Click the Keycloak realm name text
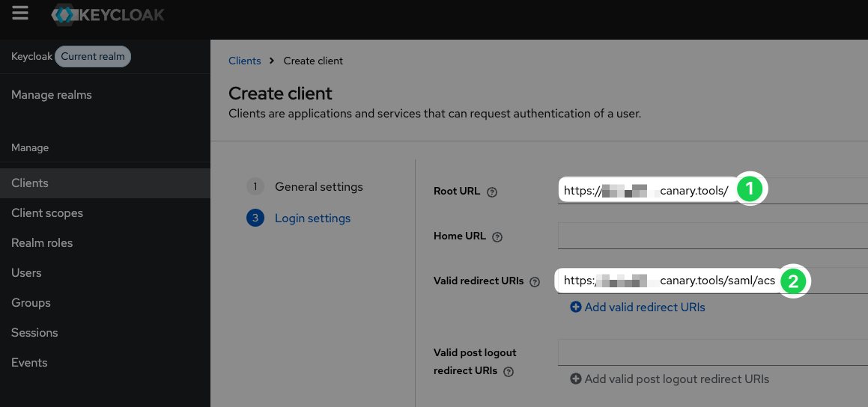 point(32,56)
